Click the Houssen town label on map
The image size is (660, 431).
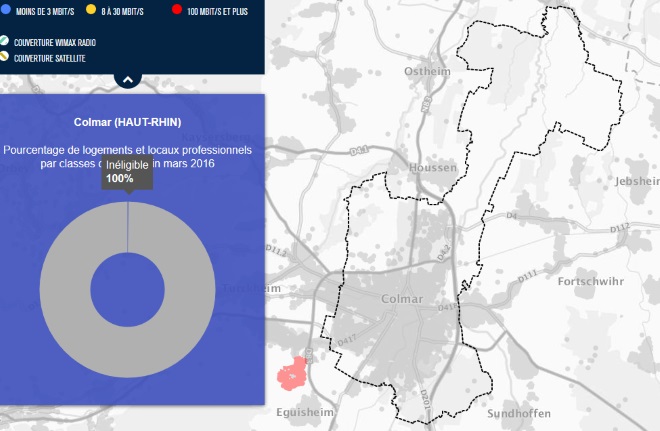pos(433,169)
